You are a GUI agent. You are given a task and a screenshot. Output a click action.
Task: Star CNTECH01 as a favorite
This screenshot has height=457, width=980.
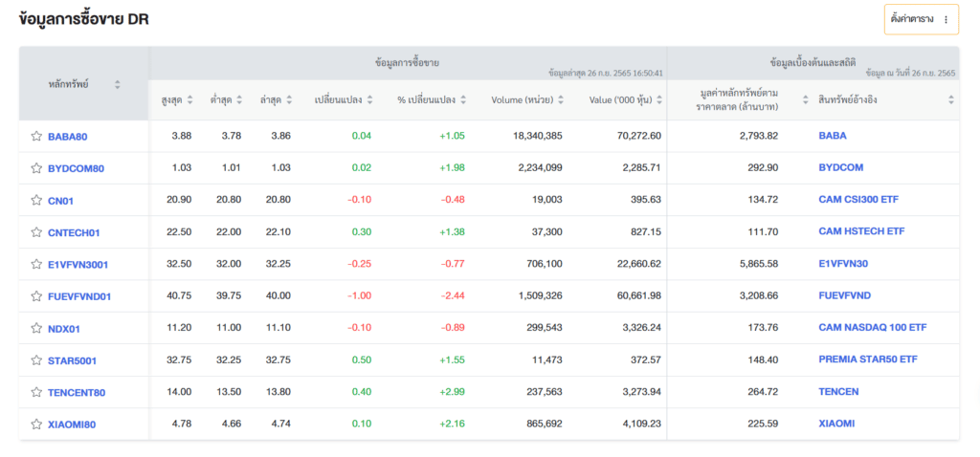pos(36,232)
